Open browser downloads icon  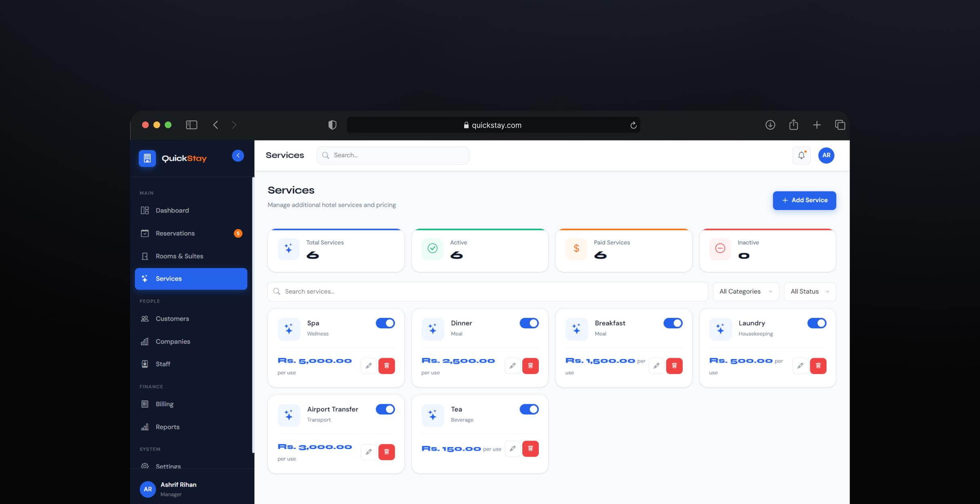770,125
